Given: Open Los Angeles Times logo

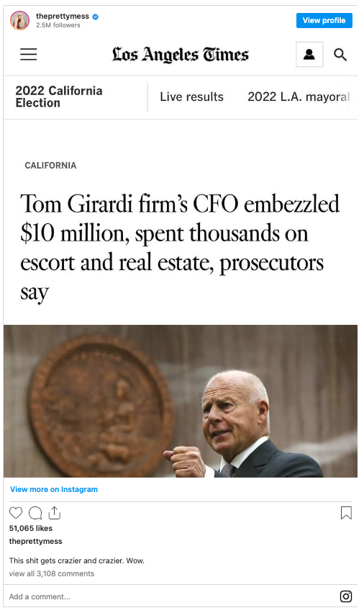Looking at the screenshot, I should 181,55.
